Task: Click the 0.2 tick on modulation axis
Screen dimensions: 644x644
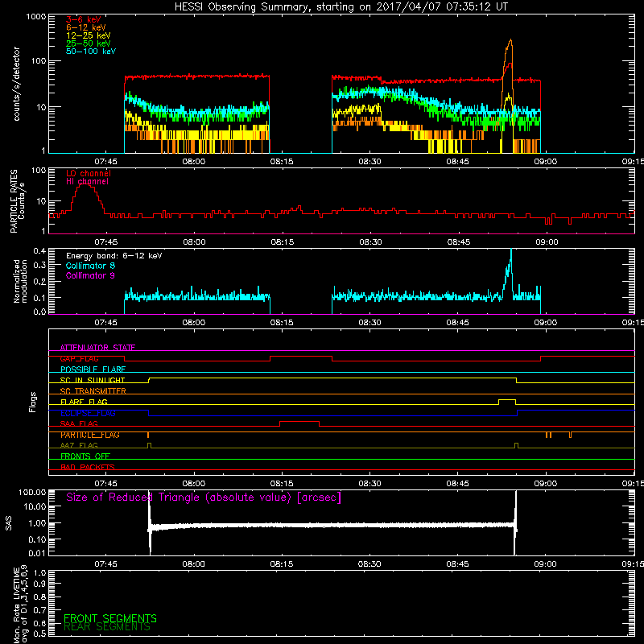Action: coord(39,282)
